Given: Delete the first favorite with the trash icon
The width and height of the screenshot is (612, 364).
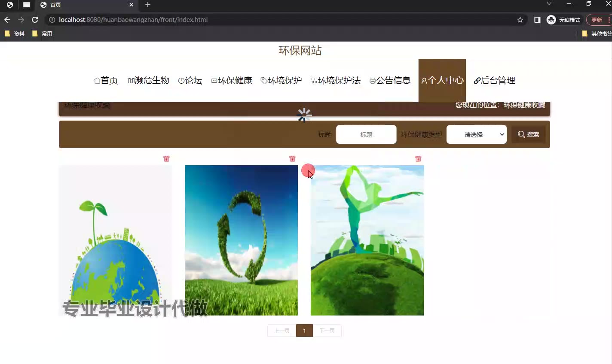Looking at the screenshot, I should coord(166,159).
